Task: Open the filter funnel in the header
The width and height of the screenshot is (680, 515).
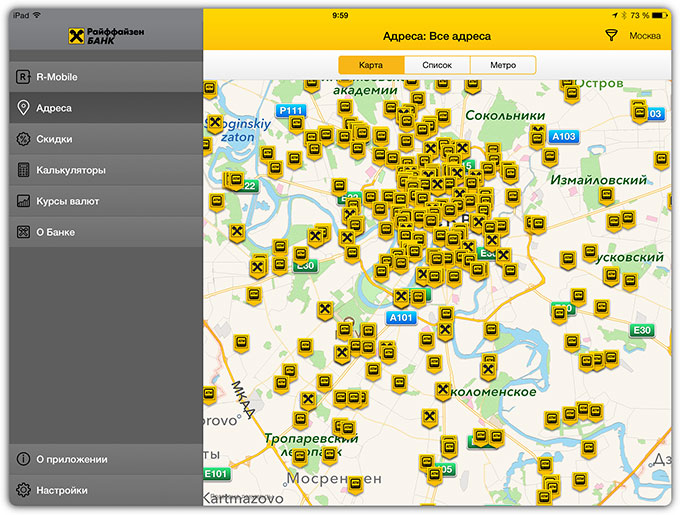Action: click(611, 36)
